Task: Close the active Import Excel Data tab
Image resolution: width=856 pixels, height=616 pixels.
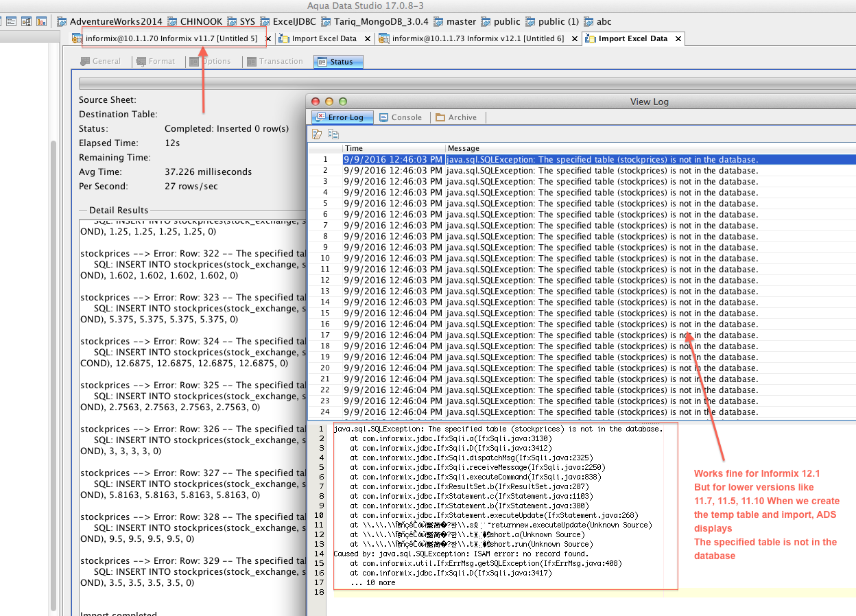Action: click(x=678, y=39)
